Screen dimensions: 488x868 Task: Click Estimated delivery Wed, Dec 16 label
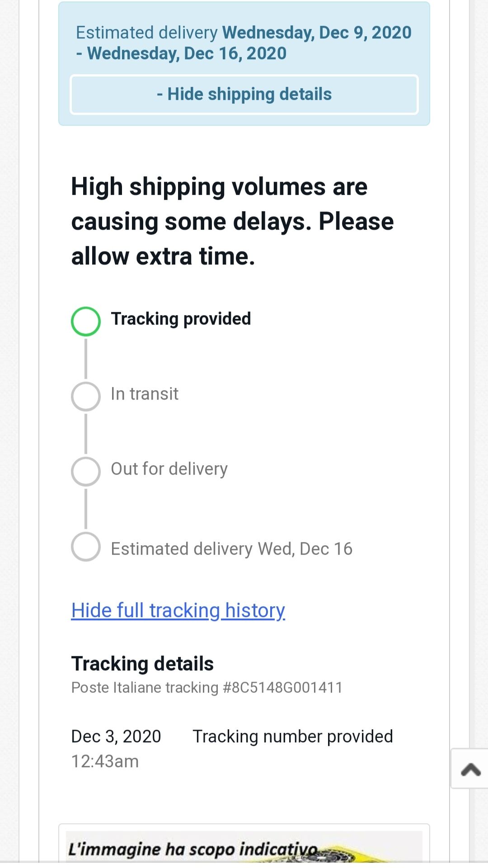[x=231, y=549]
